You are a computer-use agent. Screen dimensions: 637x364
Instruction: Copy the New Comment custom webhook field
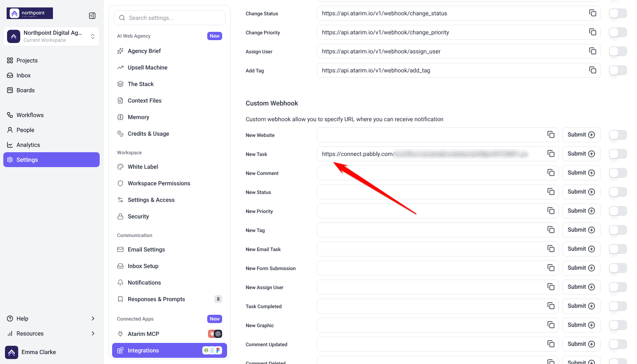point(551,172)
